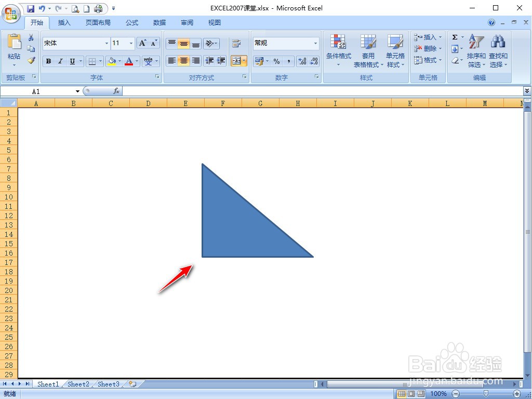532x399 pixels.
Task: Switch to the 公式 ribbon tab
Action: point(132,23)
